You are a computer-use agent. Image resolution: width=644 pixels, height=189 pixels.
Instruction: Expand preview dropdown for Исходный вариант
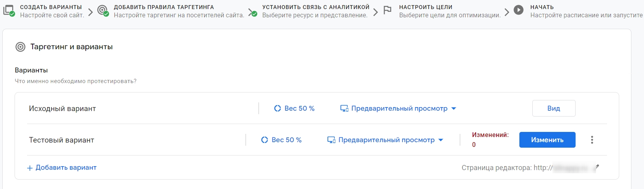(x=454, y=108)
